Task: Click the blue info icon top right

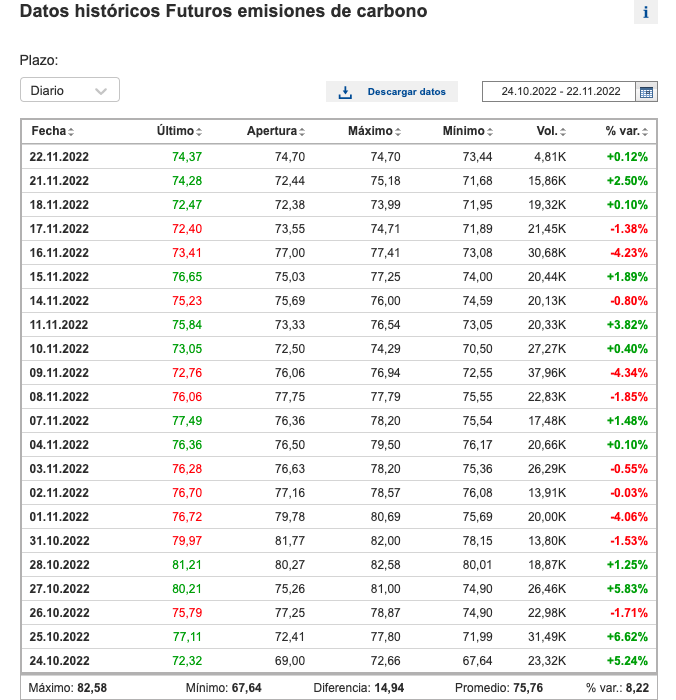Action: coord(645,12)
